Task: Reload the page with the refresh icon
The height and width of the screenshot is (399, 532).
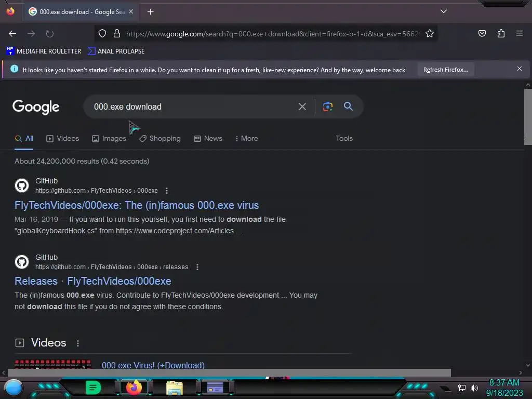Action: 50,34
